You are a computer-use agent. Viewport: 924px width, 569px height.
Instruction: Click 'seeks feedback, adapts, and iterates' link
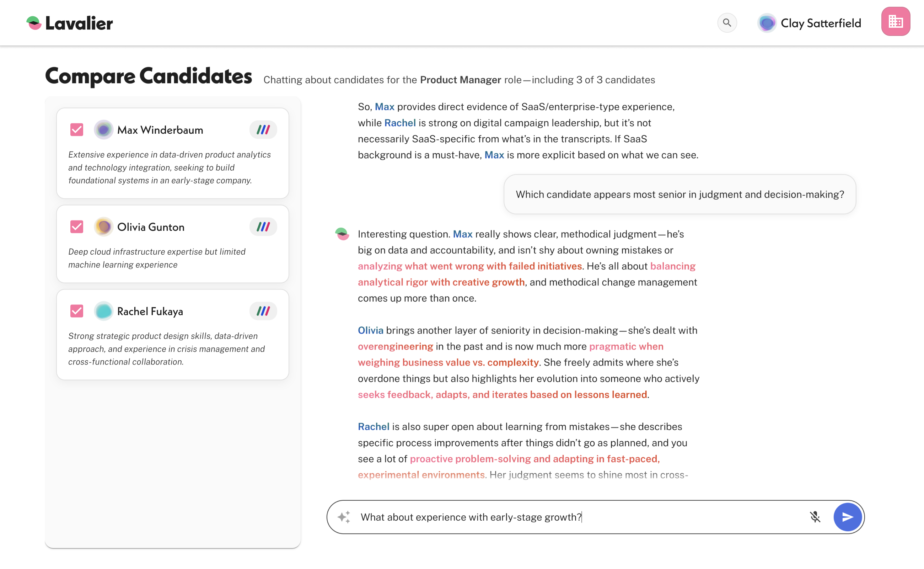click(x=502, y=395)
